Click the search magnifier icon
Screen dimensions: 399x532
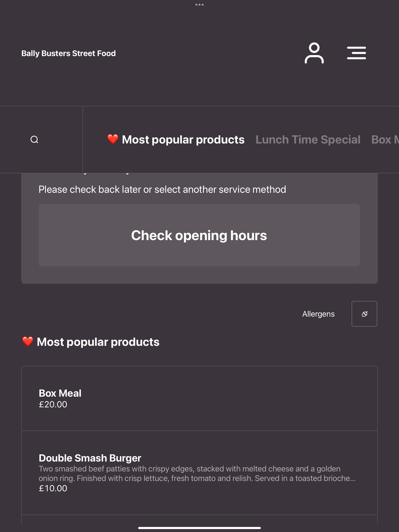pos(34,139)
